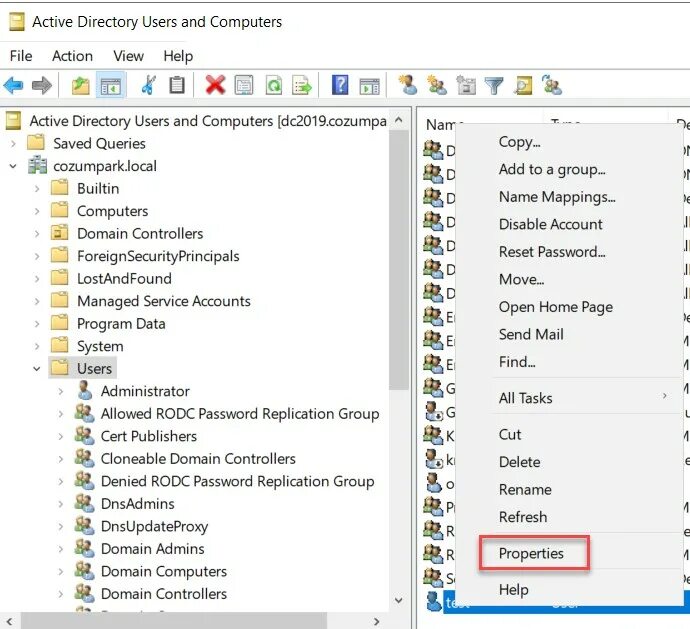Choose Open Home Page entry
Screen dimensions: 690x629
coord(556,307)
